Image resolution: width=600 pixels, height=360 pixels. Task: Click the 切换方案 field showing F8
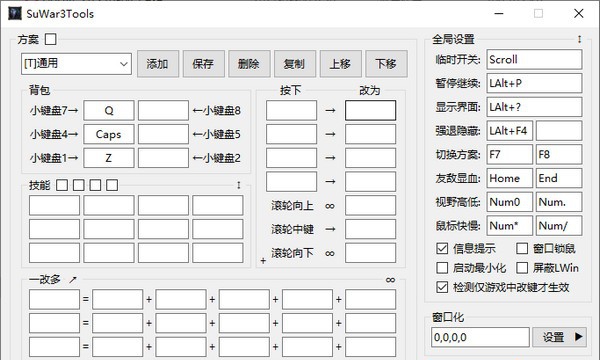(x=559, y=155)
